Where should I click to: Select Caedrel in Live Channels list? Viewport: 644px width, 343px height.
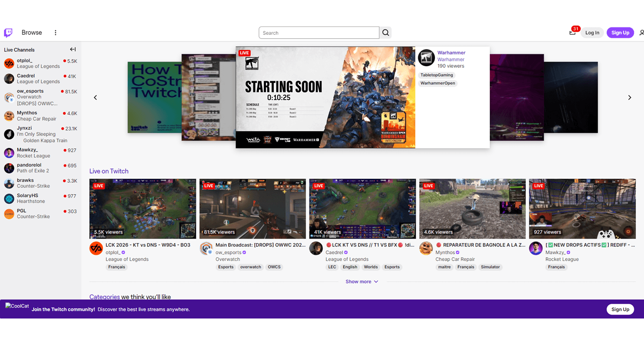[x=41, y=79]
